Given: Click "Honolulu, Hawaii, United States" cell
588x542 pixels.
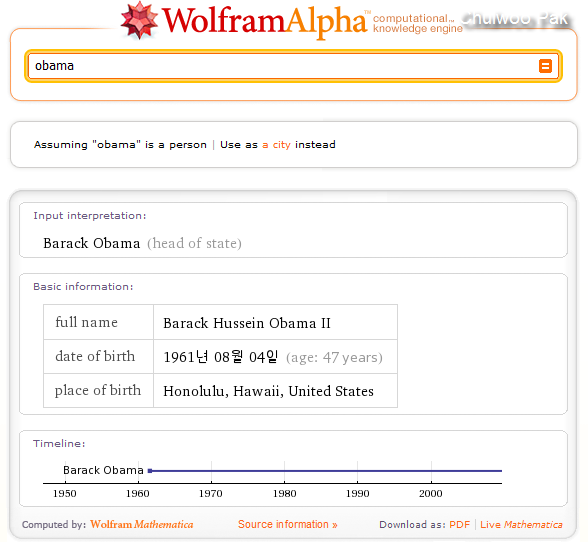Looking at the screenshot, I should pyautogui.click(x=275, y=390).
